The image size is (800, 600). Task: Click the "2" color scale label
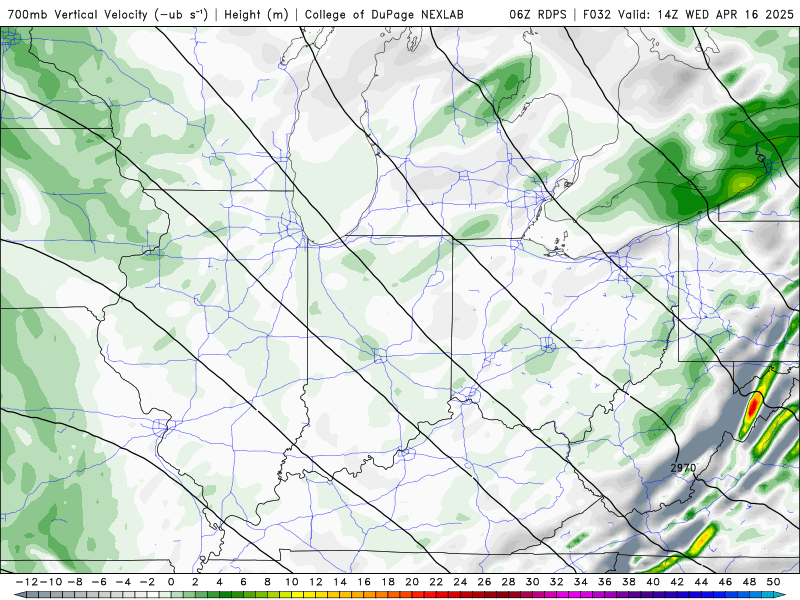click(x=195, y=582)
